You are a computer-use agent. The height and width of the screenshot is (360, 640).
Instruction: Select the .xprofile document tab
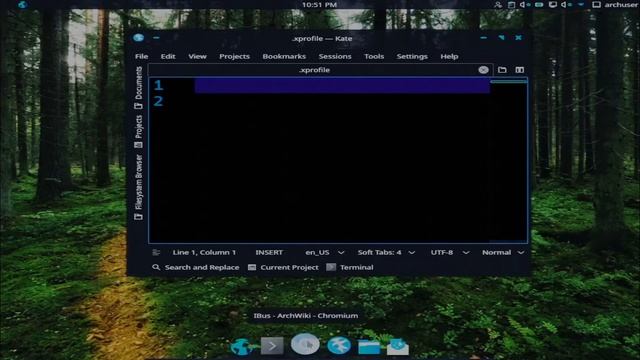(x=320, y=70)
